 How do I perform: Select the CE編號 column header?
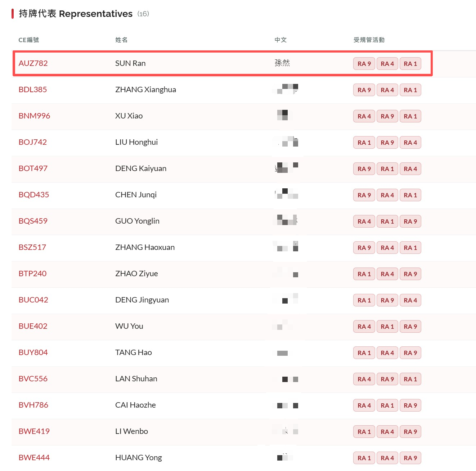(x=29, y=40)
